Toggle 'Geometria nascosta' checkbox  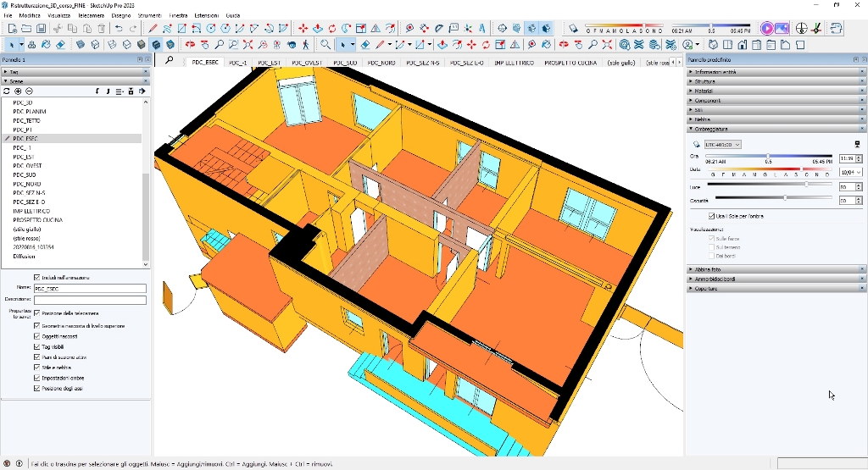(37, 326)
